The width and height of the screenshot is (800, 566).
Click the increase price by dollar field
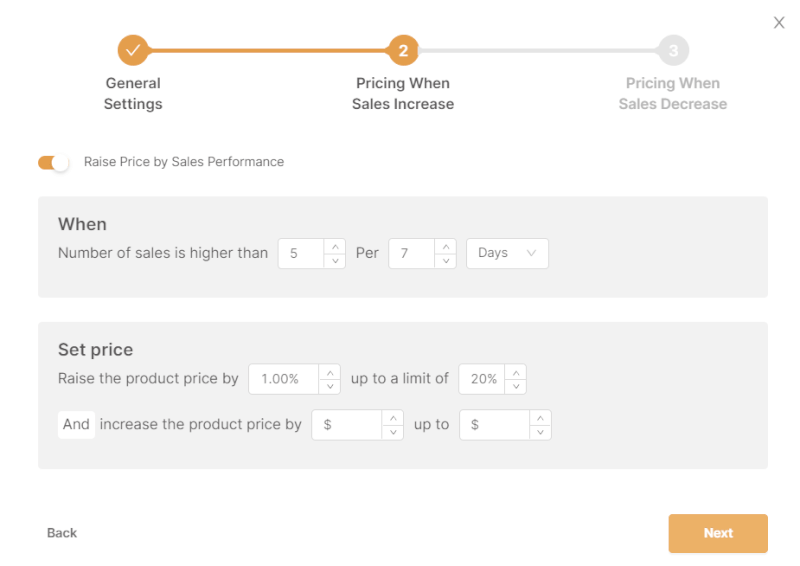point(347,425)
